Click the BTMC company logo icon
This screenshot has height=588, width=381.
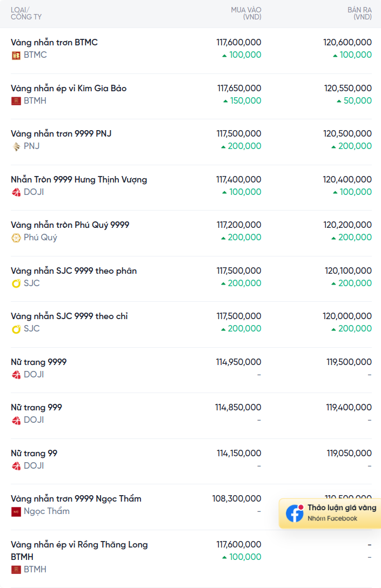16,56
